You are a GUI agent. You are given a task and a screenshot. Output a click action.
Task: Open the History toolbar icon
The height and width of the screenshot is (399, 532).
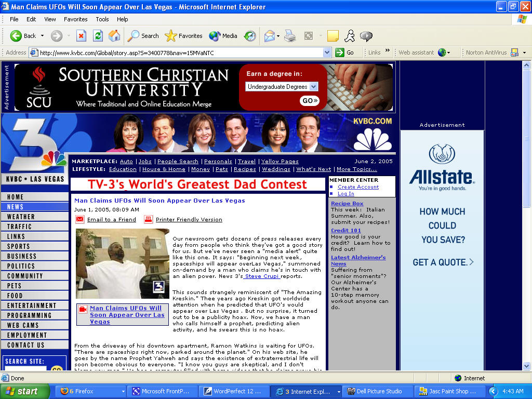coord(250,36)
